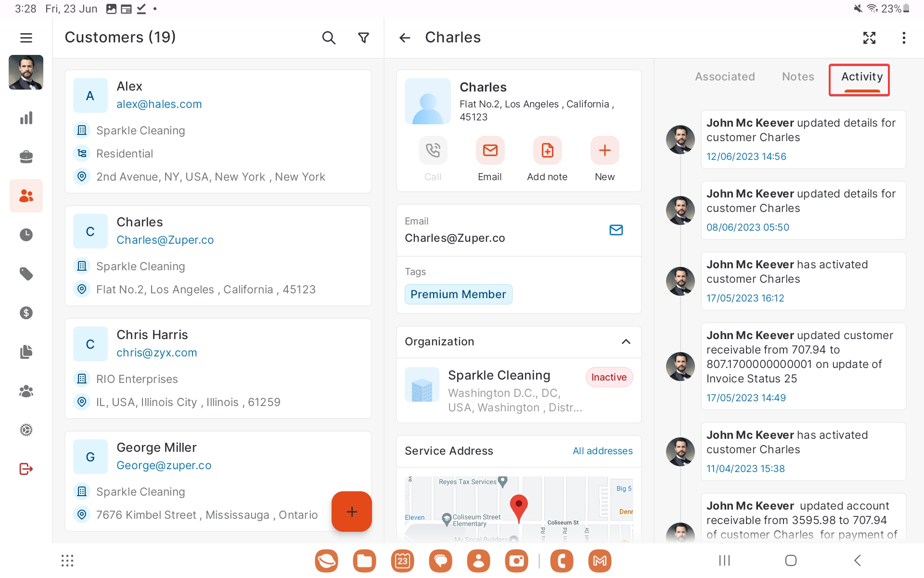Open the customer filter icon
This screenshot has height=578, width=924.
(364, 38)
